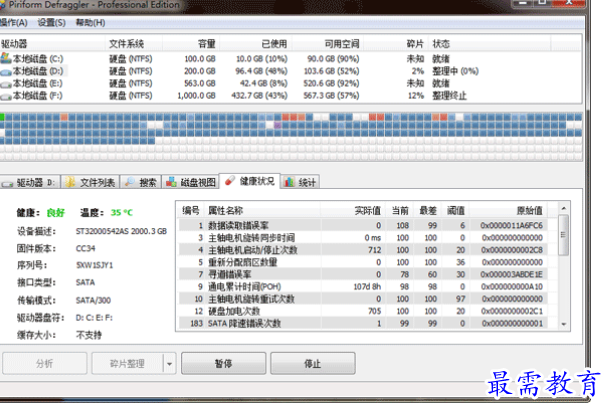The width and height of the screenshot is (609, 415).
Task: Select the 重新分配扇区数量 row
Action: click(363, 262)
